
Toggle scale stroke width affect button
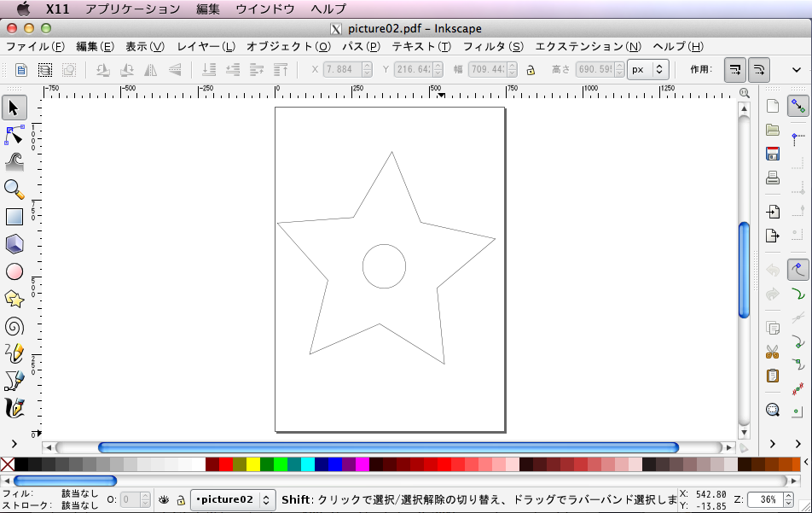pyautogui.click(x=735, y=69)
